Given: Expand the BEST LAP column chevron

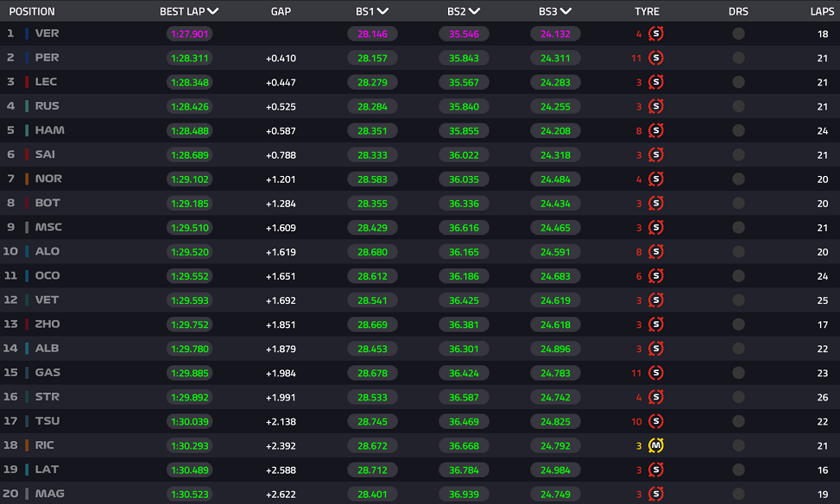Looking at the screenshot, I should (212, 11).
